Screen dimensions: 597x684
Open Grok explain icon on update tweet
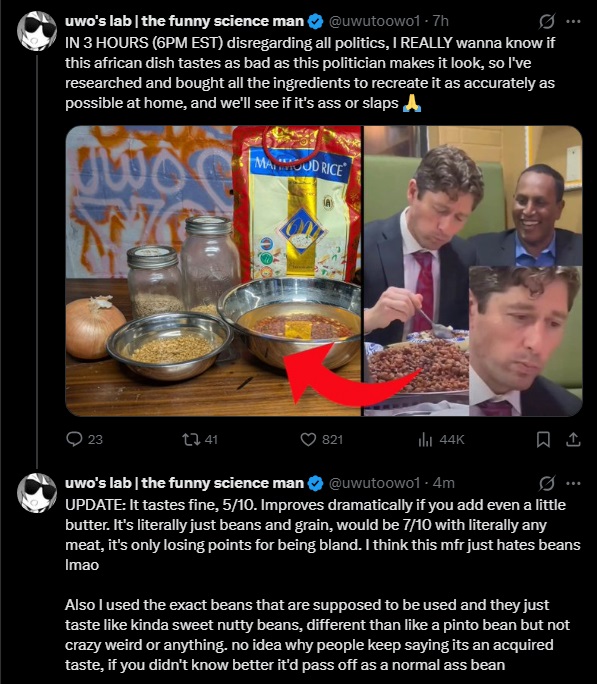pyautogui.click(x=546, y=483)
